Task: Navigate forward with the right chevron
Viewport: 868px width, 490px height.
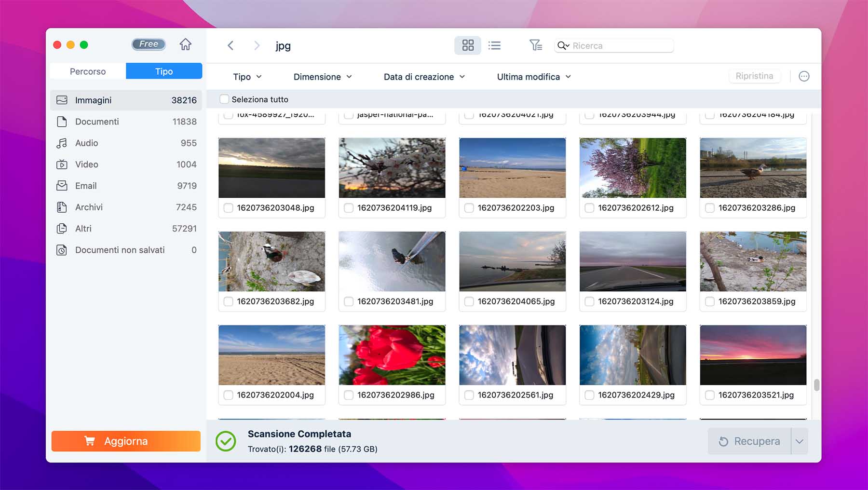Action: tap(257, 46)
